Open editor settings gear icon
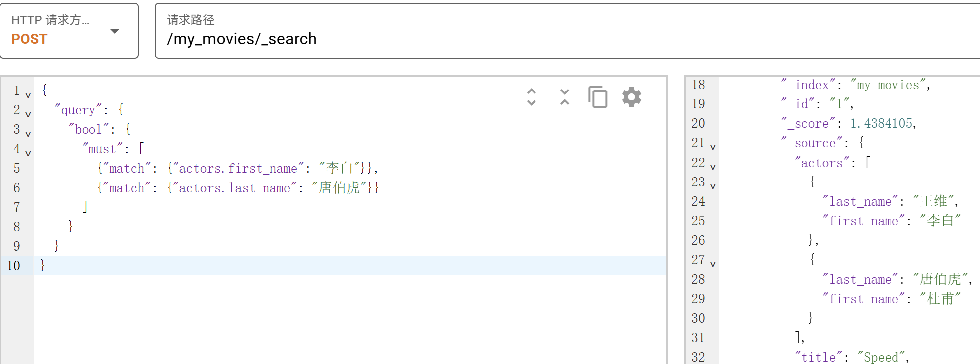Viewport: 980px width, 364px height. (x=631, y=97)
